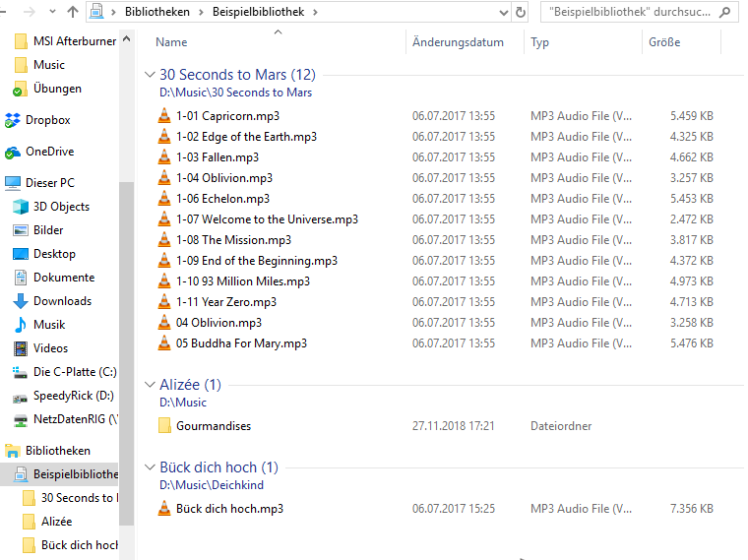This screenshot has width=748, height=560.
Task: Click the SpeedyRick (D:) drive icon
Action: point(20,398)
